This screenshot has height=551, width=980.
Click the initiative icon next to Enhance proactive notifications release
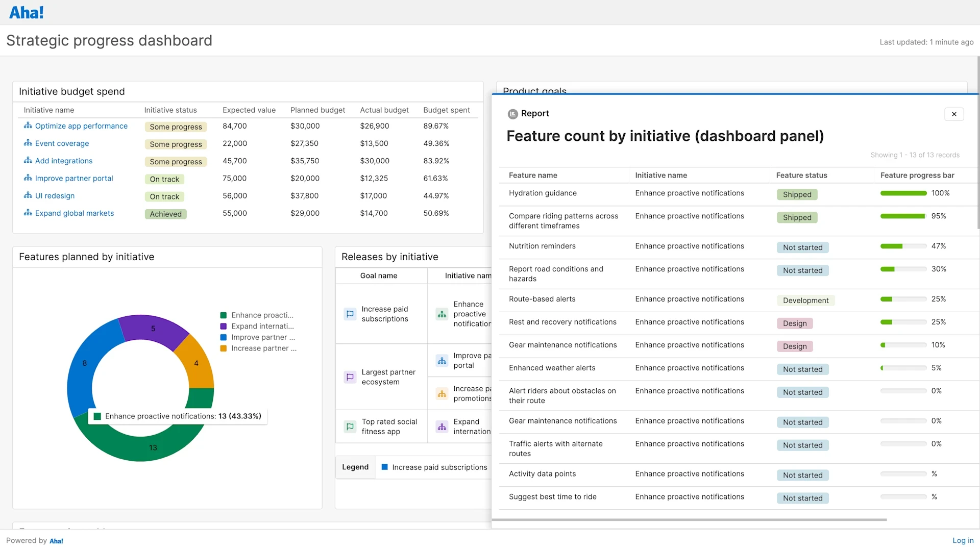pos(442,314)
